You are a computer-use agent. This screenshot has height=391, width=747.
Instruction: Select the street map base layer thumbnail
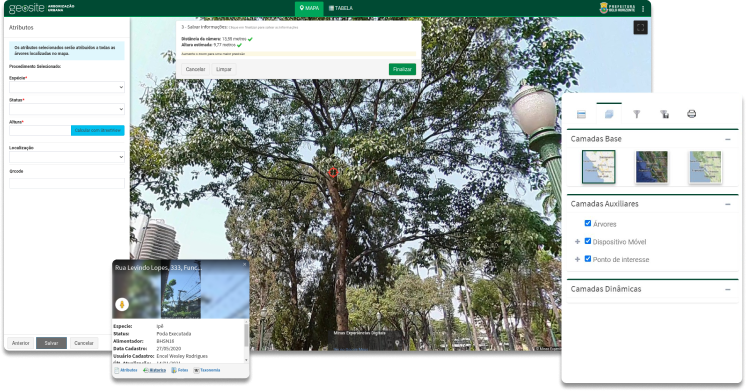[599, 167]
